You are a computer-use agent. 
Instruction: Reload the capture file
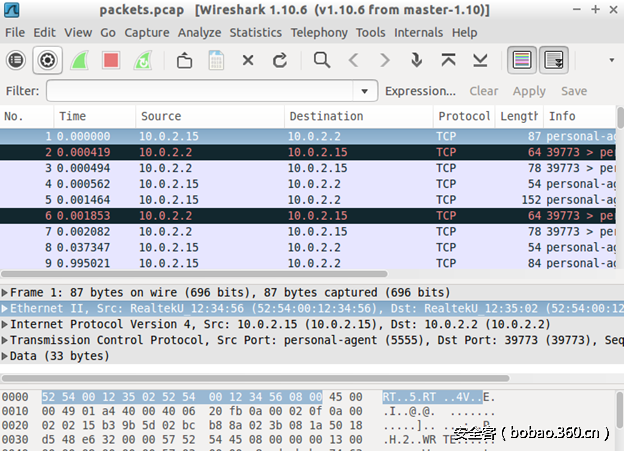(x=280, y=60)
